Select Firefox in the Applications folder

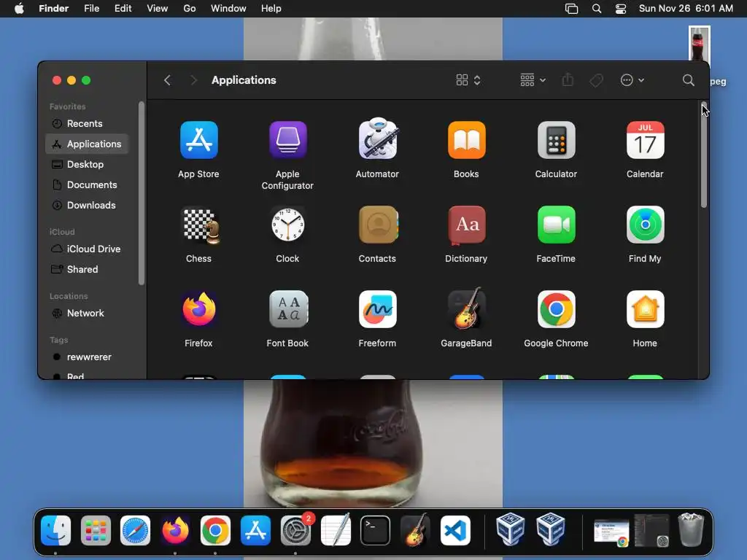[198, 309]
